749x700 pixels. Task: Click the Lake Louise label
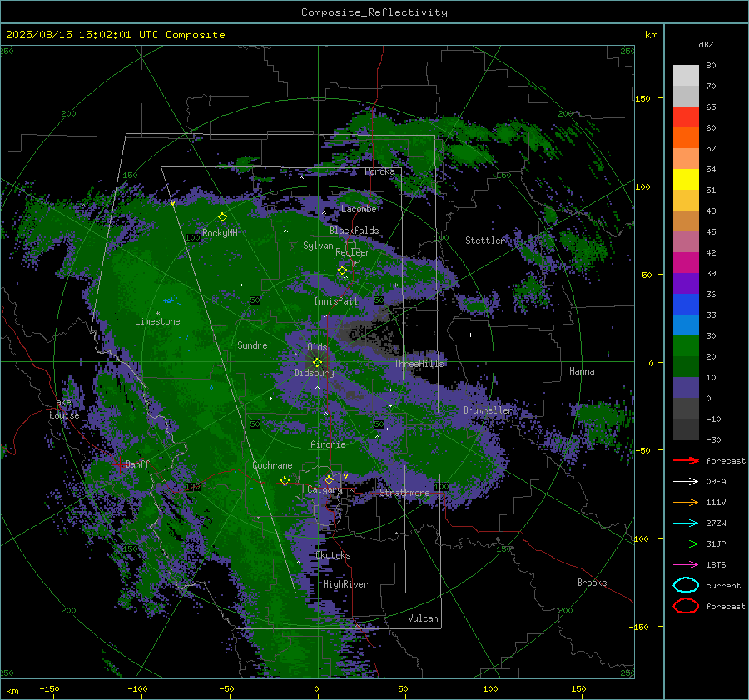[64, 409]
